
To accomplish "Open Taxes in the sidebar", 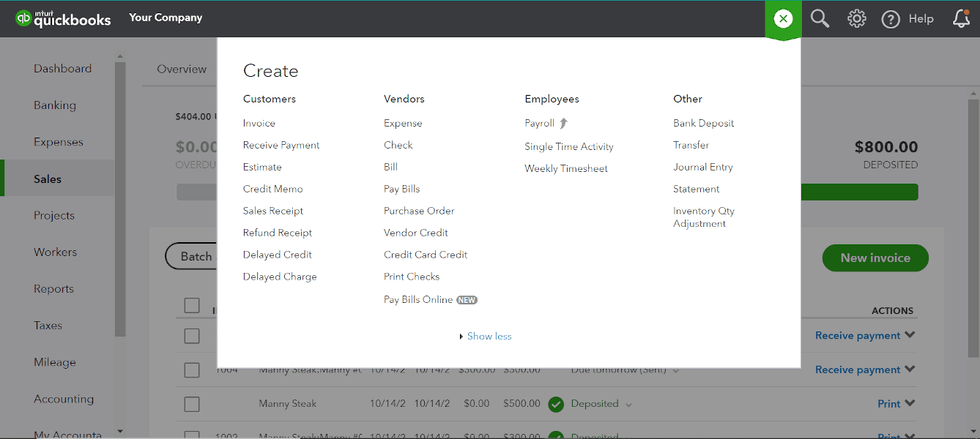I will pos(48,326).
